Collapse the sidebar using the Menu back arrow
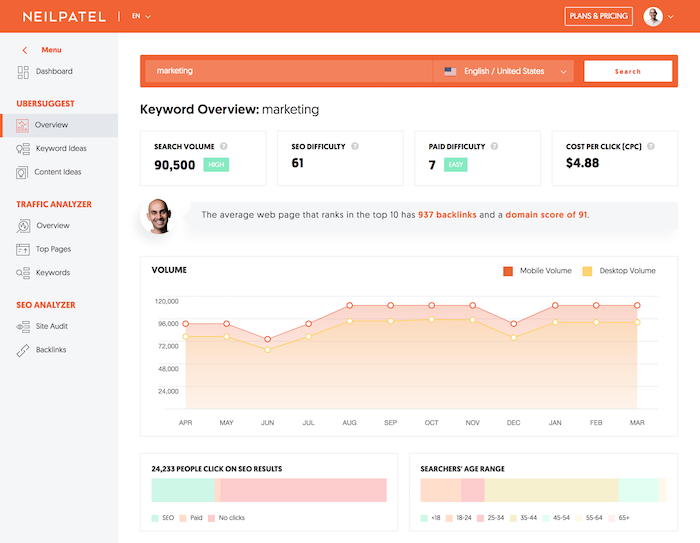This screenshot has width=700, height=543. (24, 49)
